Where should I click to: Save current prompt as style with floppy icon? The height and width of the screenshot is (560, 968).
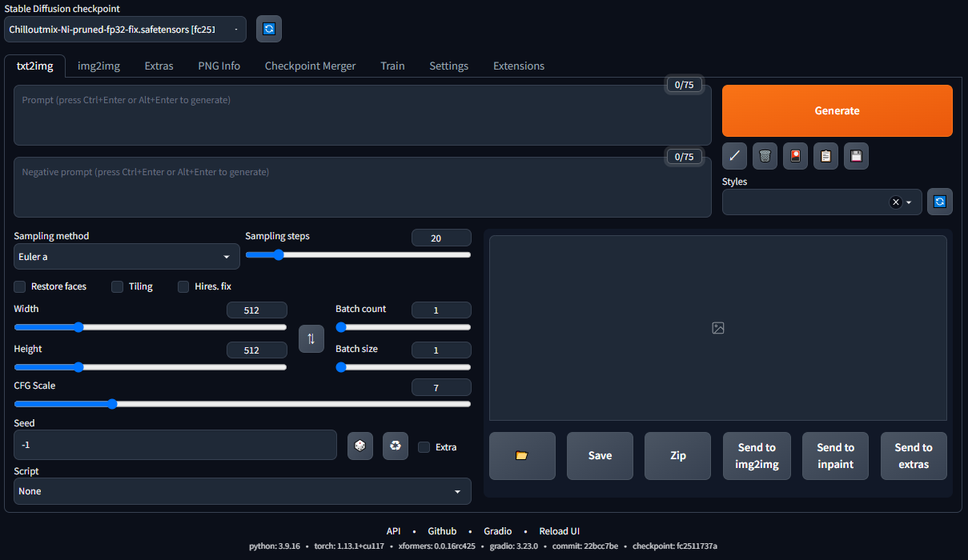(856, 156)
